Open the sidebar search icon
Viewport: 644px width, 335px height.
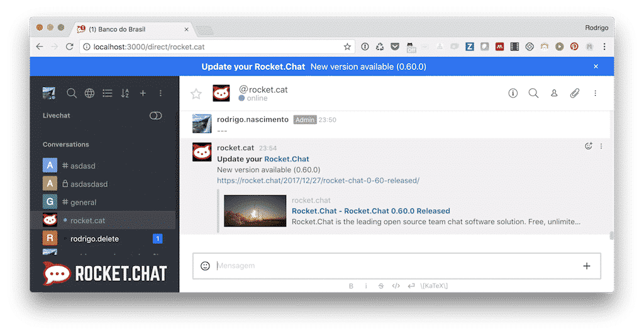72,93
